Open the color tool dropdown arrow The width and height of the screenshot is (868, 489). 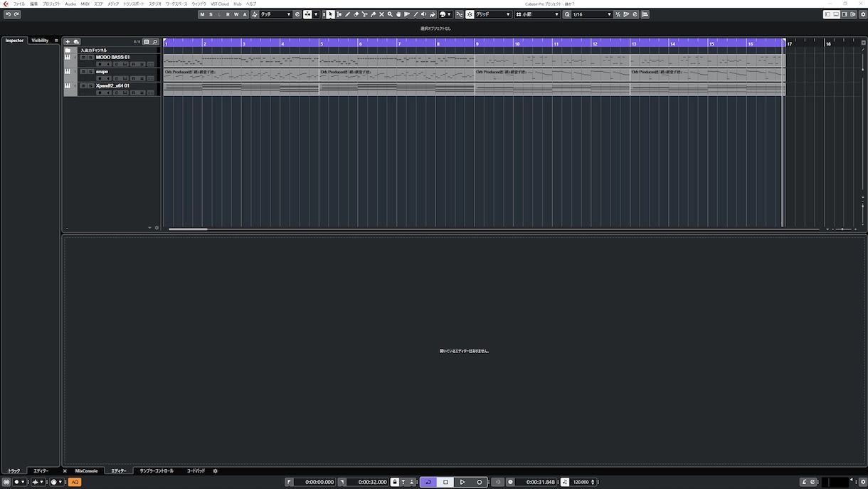[x=449, y=14]
